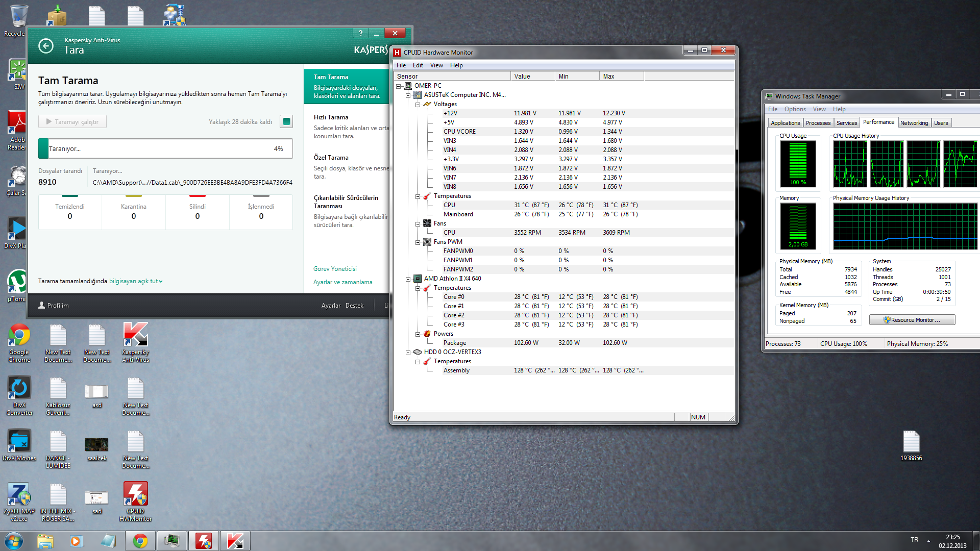The width and height of the screenshot is (980, 551).
Task: Collapse the Voltages sensor group
Action: (416, 104)
